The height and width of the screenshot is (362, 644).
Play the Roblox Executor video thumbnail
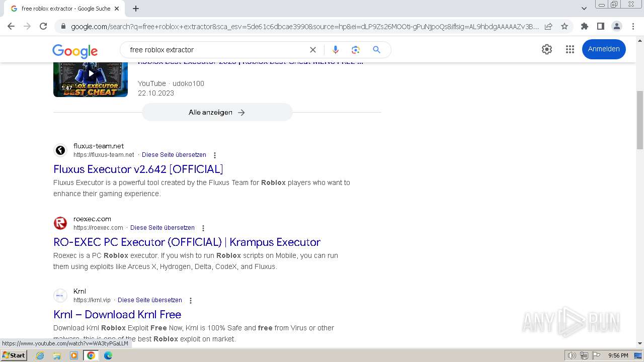pos(91,79)
